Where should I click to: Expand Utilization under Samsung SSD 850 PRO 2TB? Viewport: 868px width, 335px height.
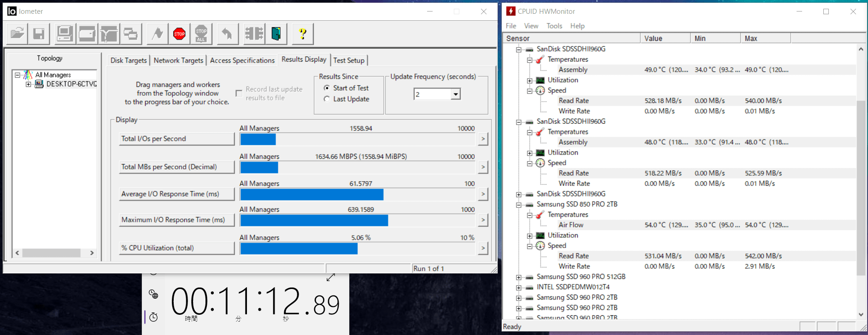coord(530,236)
